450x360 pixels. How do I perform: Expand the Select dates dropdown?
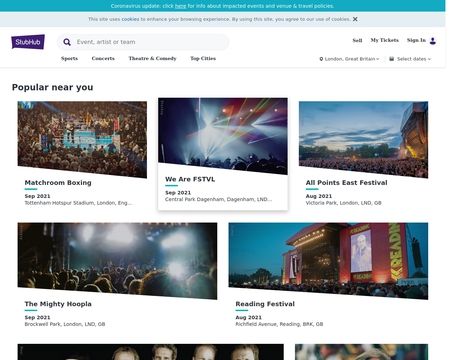click(410, 59)
